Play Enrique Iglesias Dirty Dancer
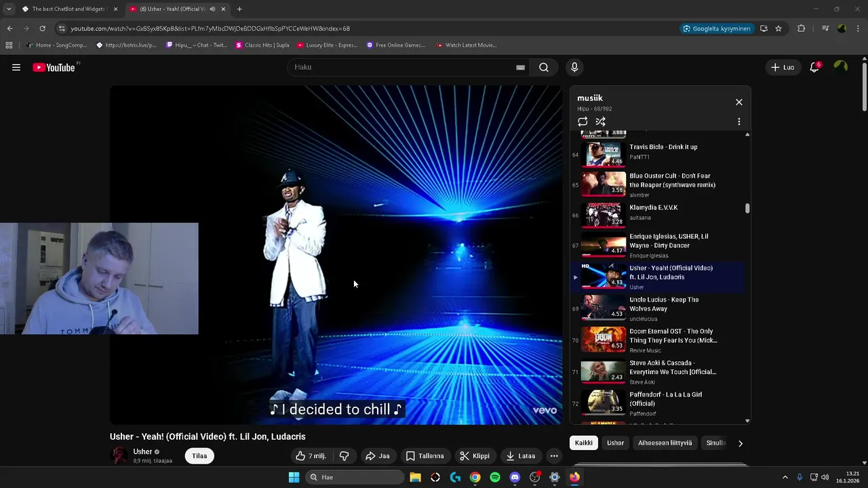This screenshot has width=868, height=488. (658, 247)
